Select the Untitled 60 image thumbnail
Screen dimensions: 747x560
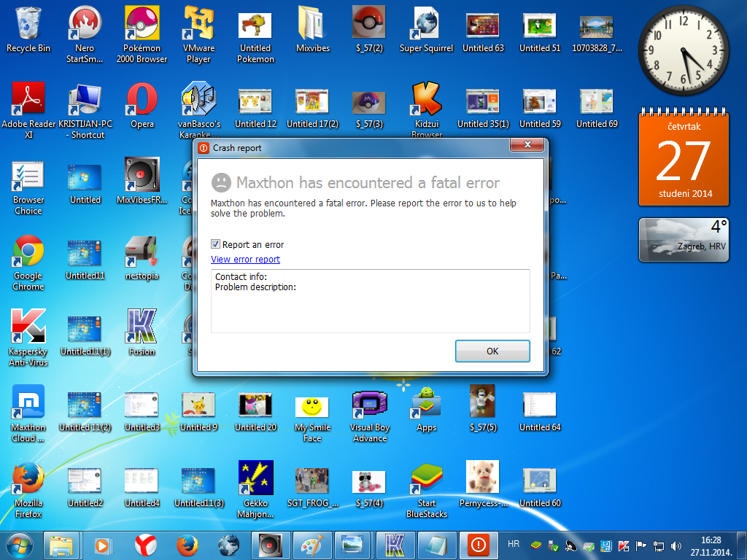540,487
